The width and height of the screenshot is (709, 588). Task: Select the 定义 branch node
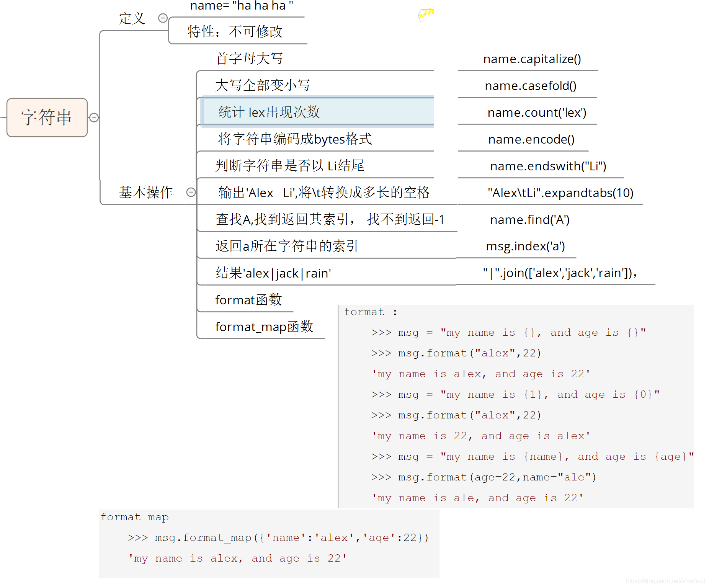[132, 18]
